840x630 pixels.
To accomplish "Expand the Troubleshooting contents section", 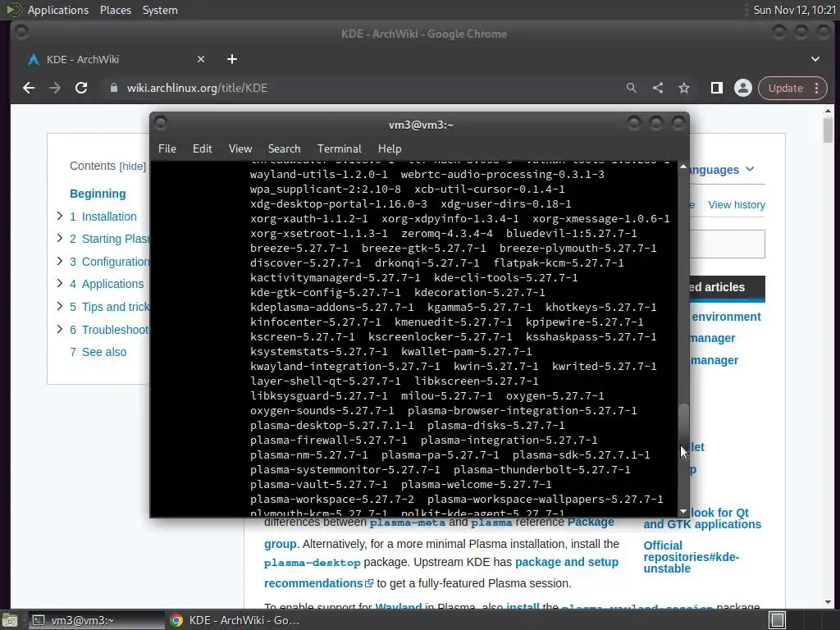I will coord(59,329).
